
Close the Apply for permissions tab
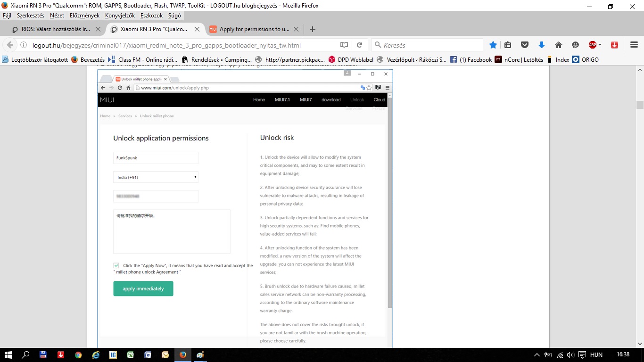(x=296, y=29)
